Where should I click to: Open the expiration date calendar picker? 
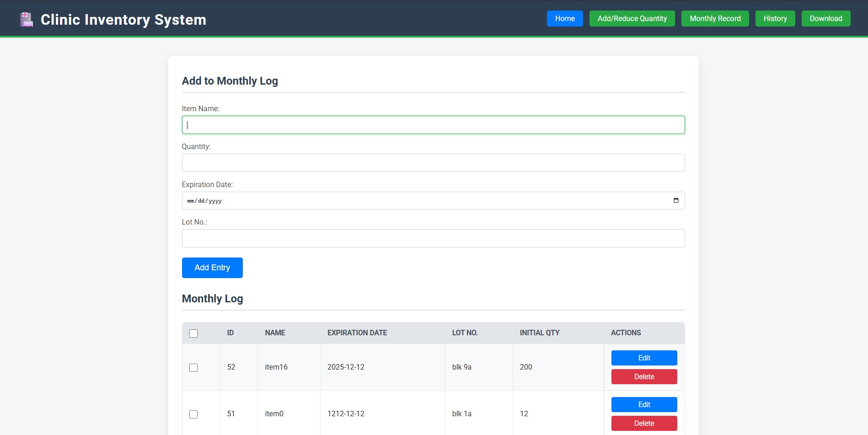pos(675,201)
